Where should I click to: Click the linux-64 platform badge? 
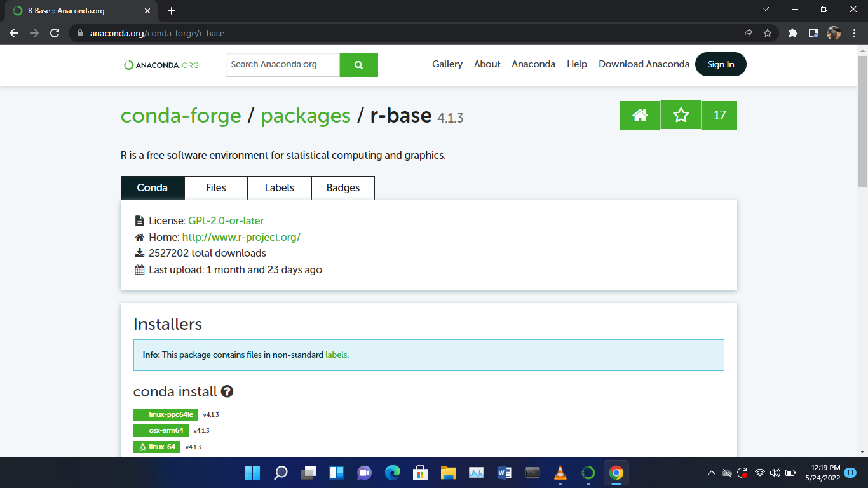coord(157,447)
